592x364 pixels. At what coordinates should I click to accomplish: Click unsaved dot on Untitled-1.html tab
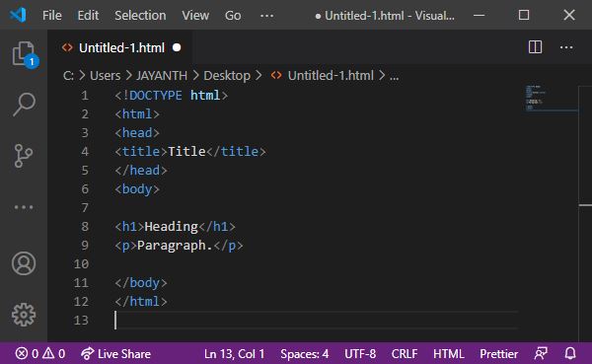click(x=177, y=47)
